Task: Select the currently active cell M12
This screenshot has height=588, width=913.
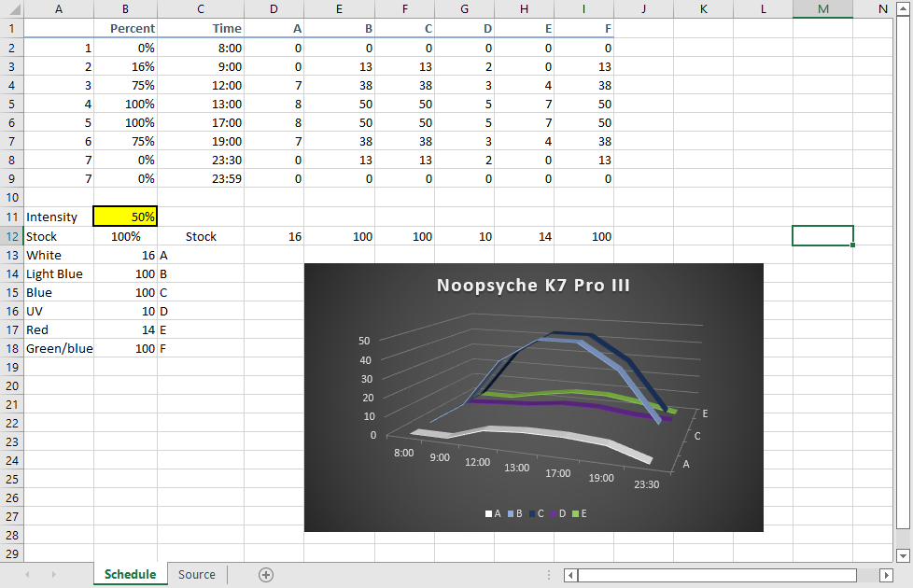Action: click(822, 236)
